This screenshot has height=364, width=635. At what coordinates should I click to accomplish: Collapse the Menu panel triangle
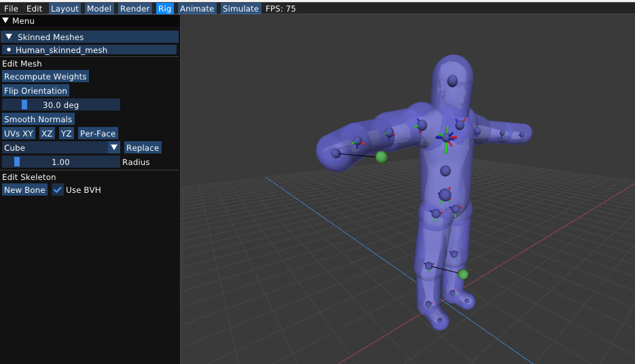point(6,21)
